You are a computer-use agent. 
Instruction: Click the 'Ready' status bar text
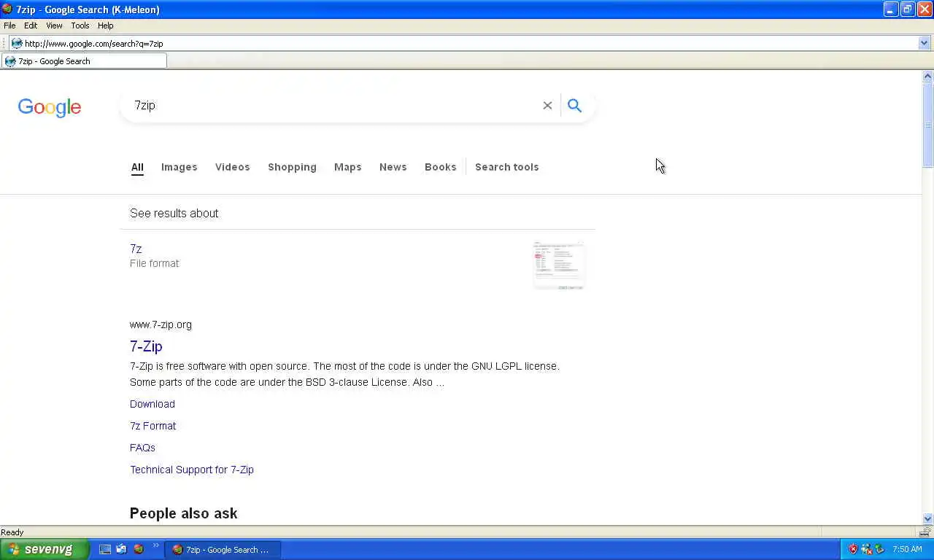[12, 532]
